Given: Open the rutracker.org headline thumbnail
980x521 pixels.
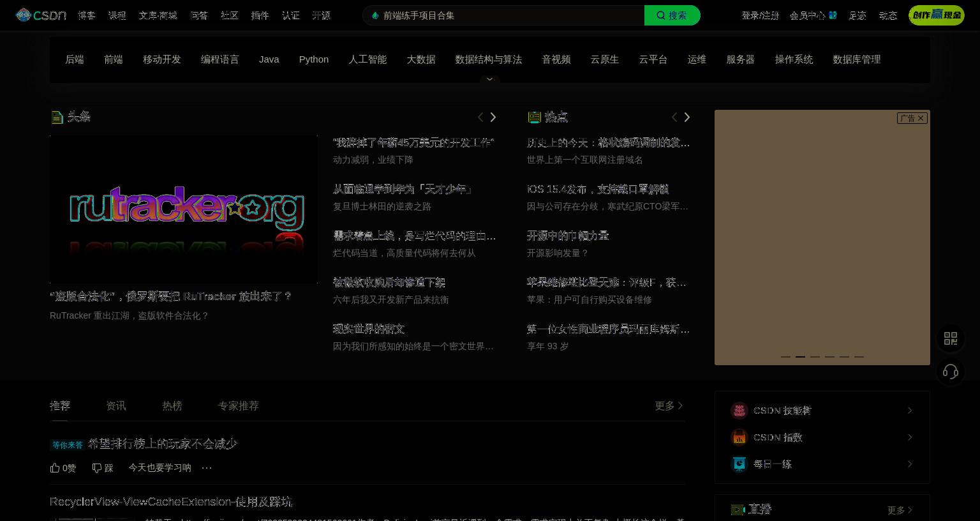Looking at the screenshot, I should (184, 209).
